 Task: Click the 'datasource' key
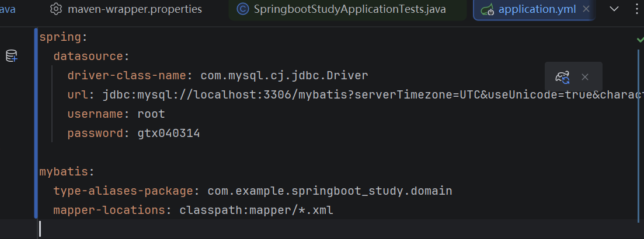click(x=88, y=57)
